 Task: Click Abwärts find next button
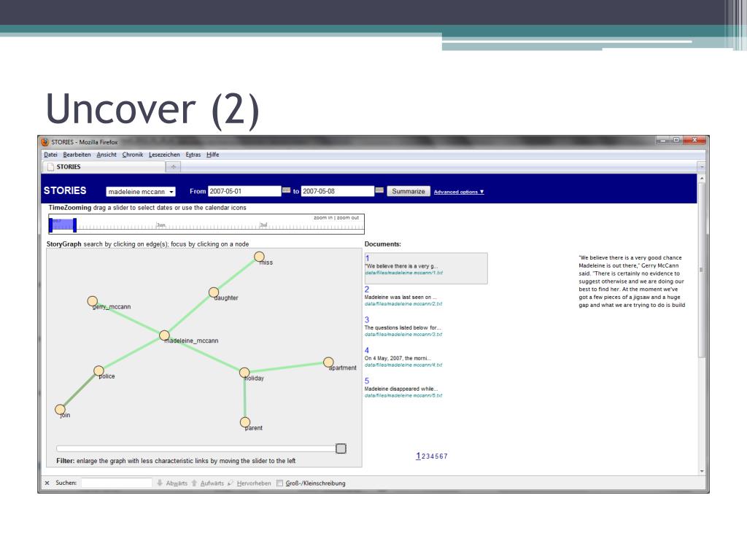tap(172, 483)
